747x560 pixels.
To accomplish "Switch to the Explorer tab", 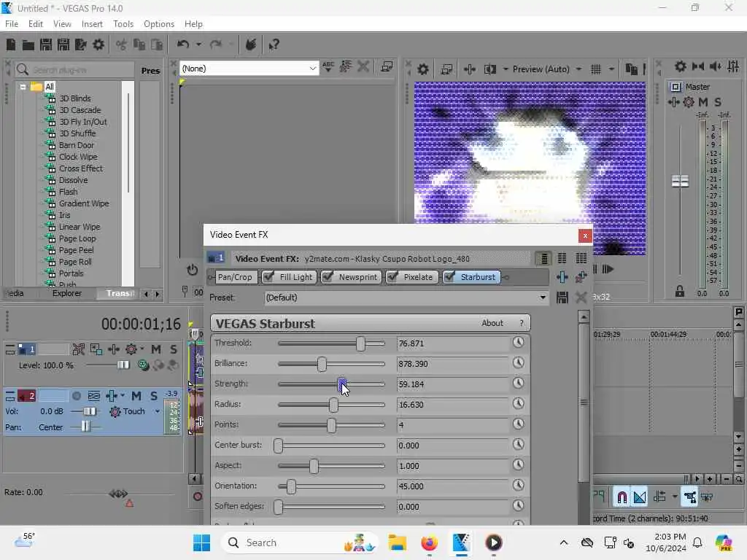I will point(67,293).
